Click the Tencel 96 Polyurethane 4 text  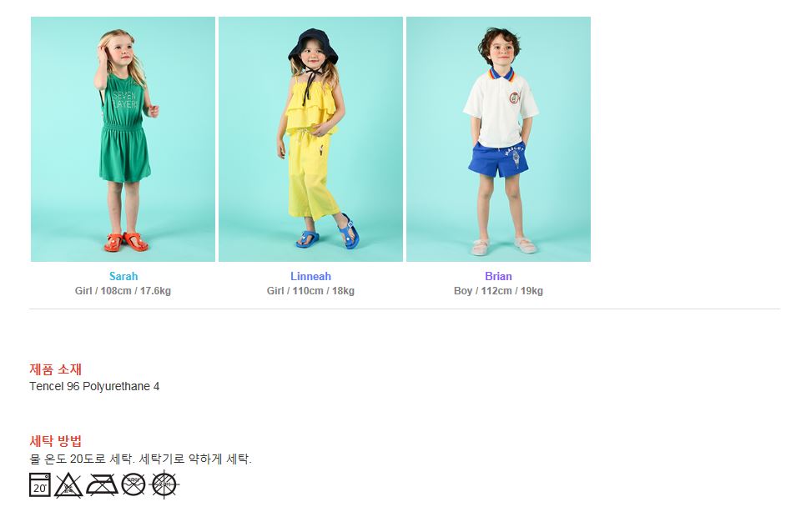coord(94,386)
